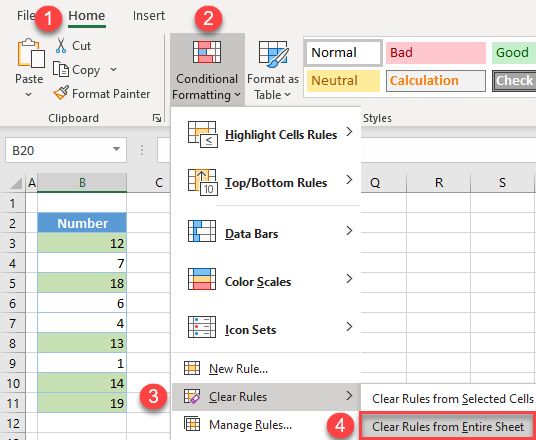Expand the Data Bars submenu arrow
Screen dimensions: 536x440
[x=349, y=231]
